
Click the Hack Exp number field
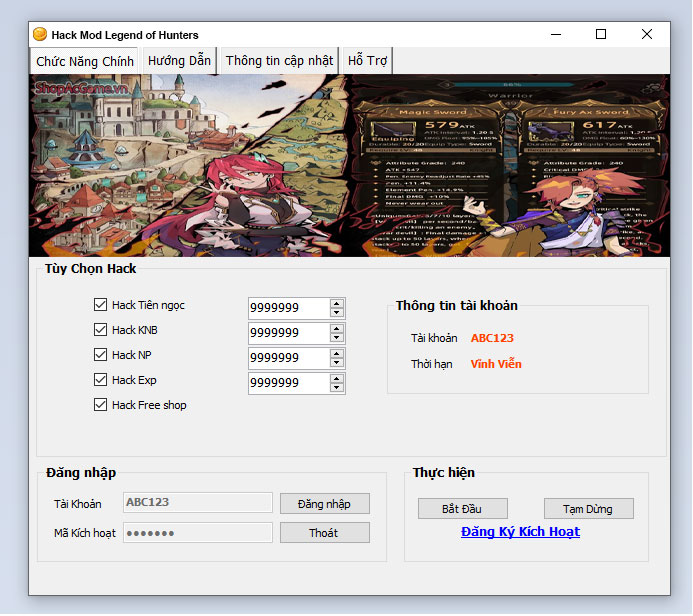[289, 384]
